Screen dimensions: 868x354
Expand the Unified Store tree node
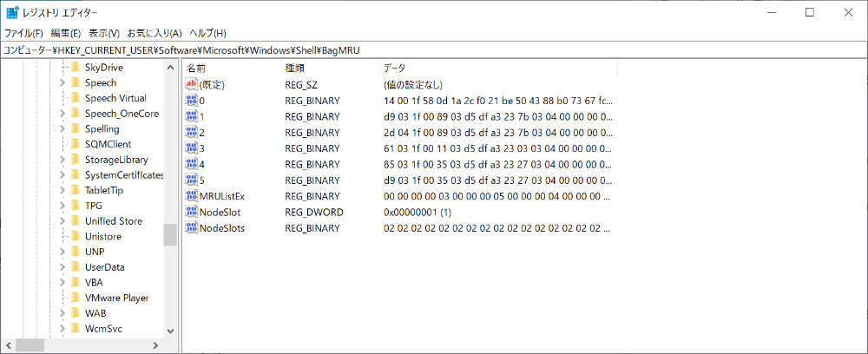coord(62,221)
